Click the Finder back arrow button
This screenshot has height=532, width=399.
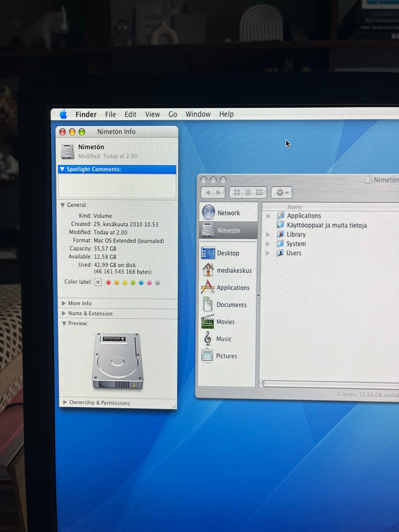[x=207, y=192]
